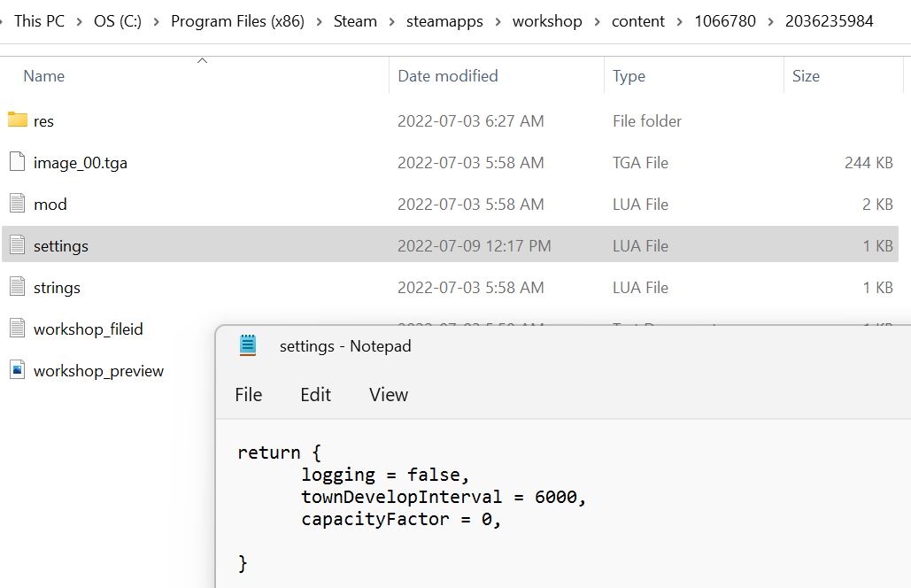Click the mod LUA file icon
The height and width of the screenshot is (588, 911).
(18, 204)
